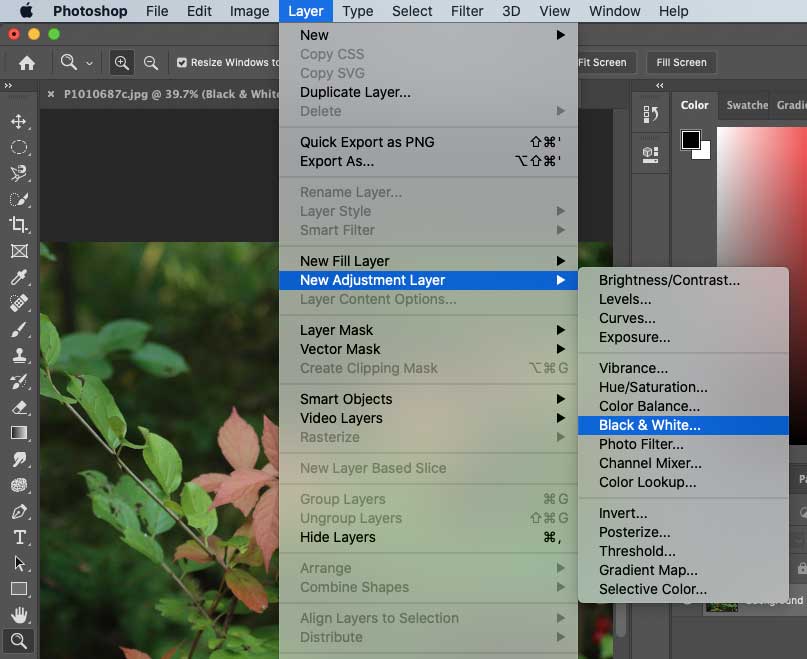Select the Frame tool
This screenshot has height=659, width=807.
tap(19, 251)
